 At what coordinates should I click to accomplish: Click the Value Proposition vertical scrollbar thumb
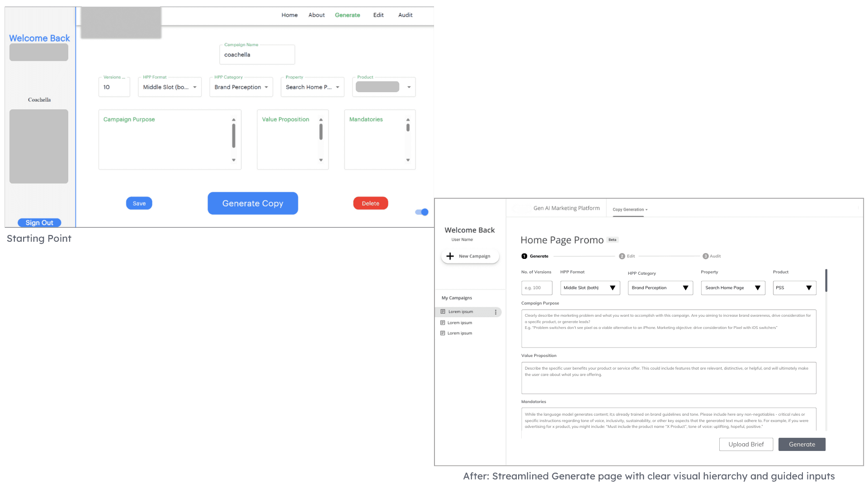pyautogui.click(x=321, y=132)
